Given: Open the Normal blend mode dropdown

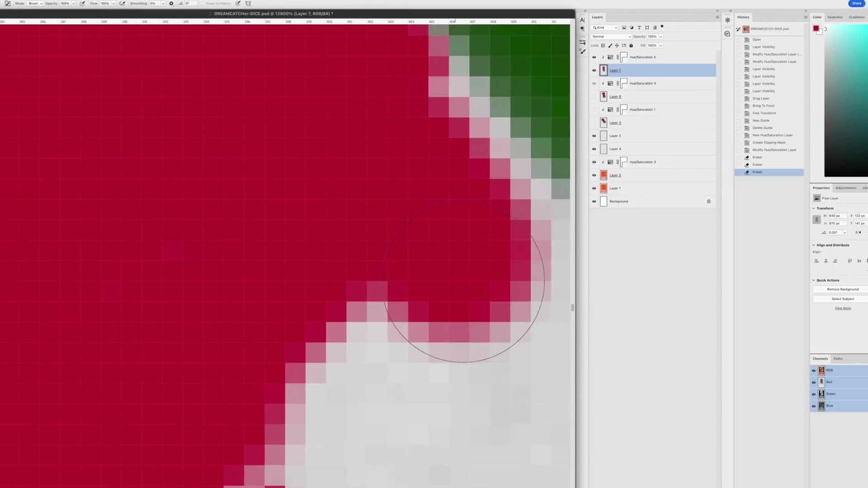Looking at the screenshot, I should tap(611, 37).
